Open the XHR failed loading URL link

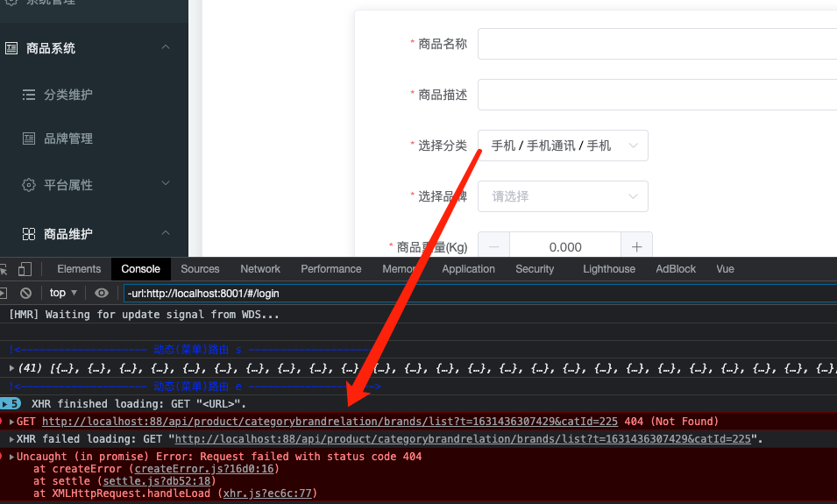(463, 439)
